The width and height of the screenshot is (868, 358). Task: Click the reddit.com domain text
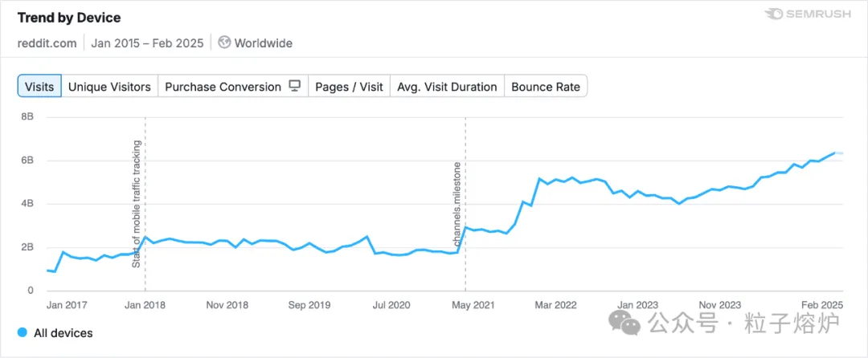(47, 43)
